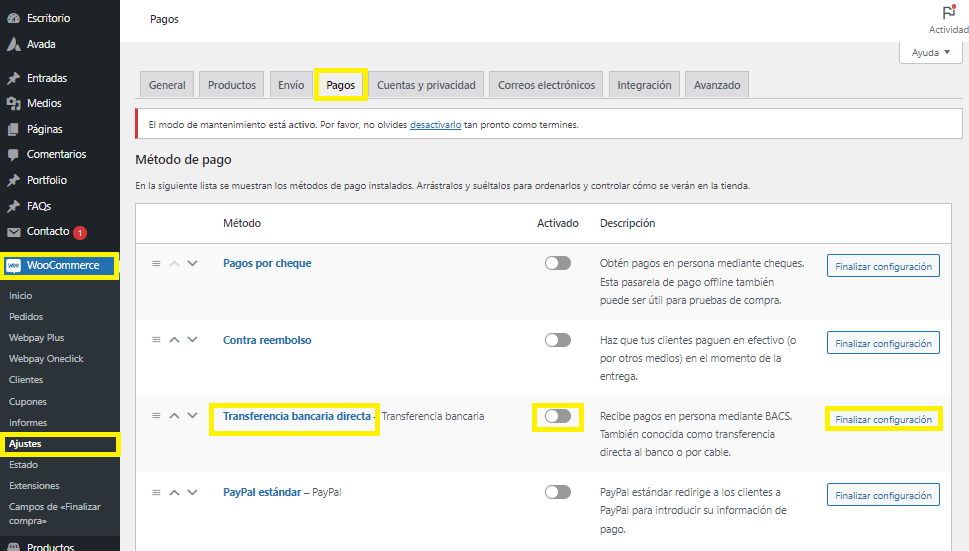The height and width of the screenshot is (551, 969).
Task: Click the Contacto envelope icon
Action: coord(13,232)
